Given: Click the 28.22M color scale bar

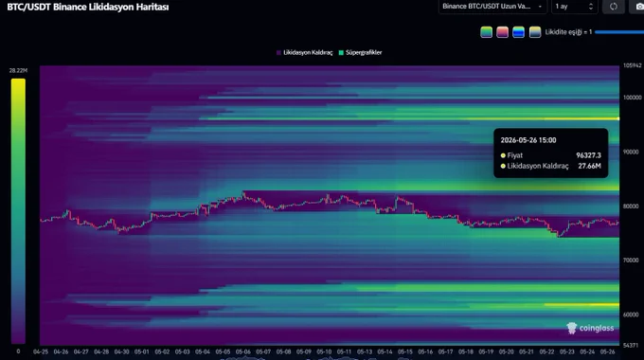Looking at the screenshot, I should point(18,211).
